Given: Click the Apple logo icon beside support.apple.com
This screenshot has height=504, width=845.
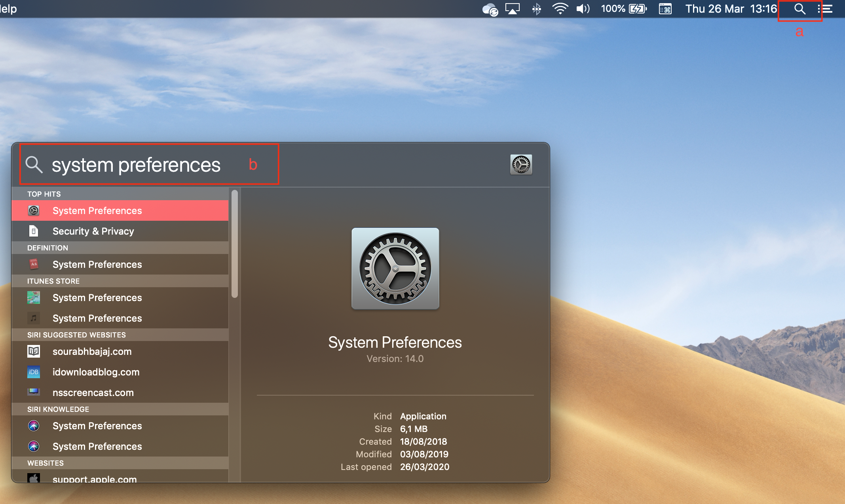Looking at the screenshot, I should [34, 478].
